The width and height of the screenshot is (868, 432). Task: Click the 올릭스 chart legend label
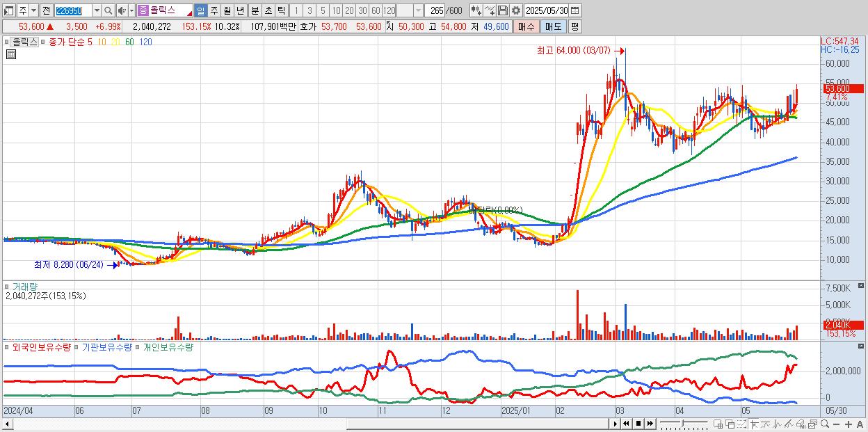[24, 42]
